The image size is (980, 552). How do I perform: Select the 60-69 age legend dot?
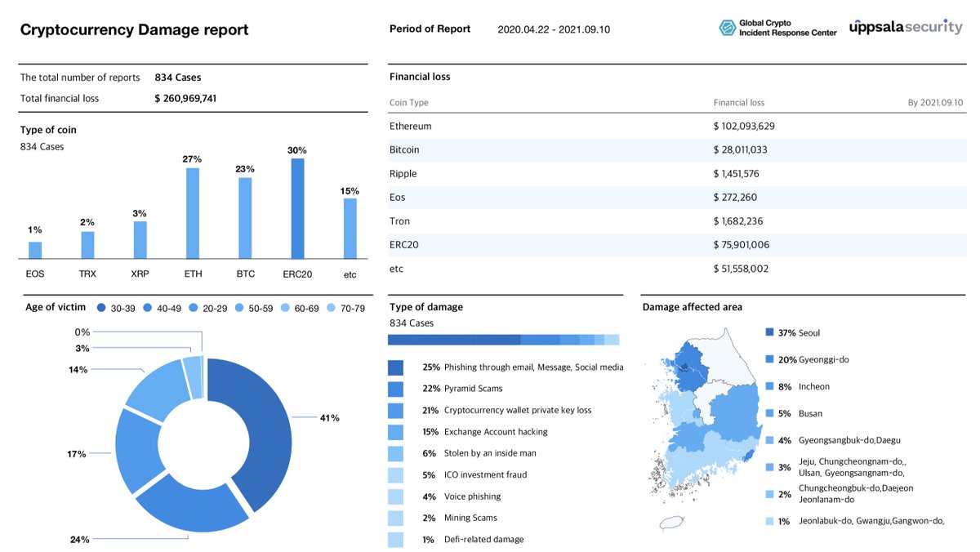pyautogui.click(x=285, y=308)
